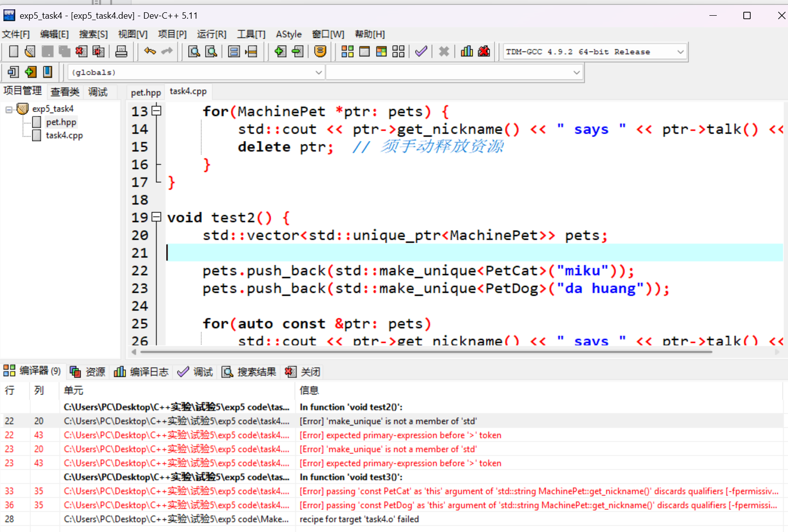Compile the project with toolbar icon
788x532 pixels.
coord(347,52)
